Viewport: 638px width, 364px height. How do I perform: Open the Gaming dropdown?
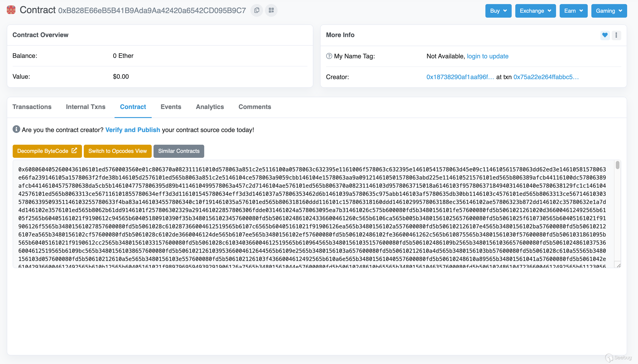(x=609, y=11)
